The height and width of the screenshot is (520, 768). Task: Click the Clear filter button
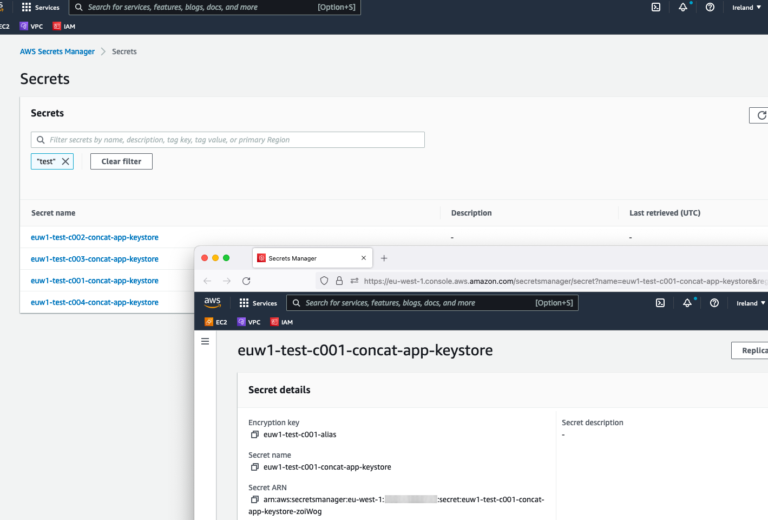point(121,161)
